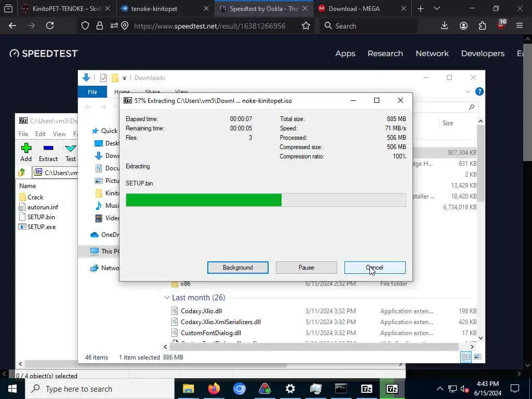Click the Add icon in 7-Zip toolbar
The image size is (532, 399).
pyautogui.click(x=26, y=152)
